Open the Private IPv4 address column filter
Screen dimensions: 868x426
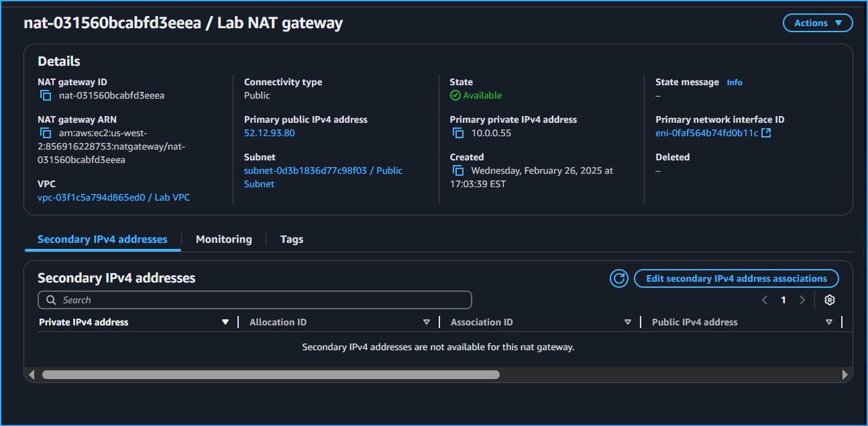tap(225, 321)
